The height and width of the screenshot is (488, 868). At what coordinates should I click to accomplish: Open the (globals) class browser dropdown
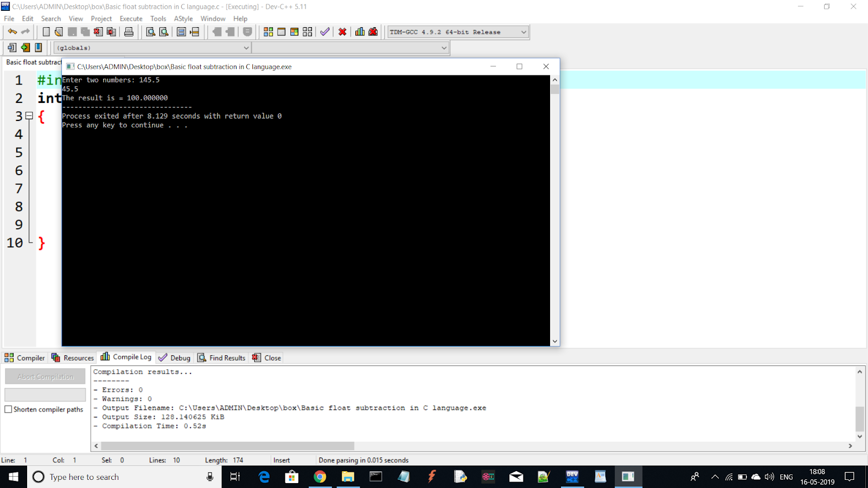click(x=245, y=48)
